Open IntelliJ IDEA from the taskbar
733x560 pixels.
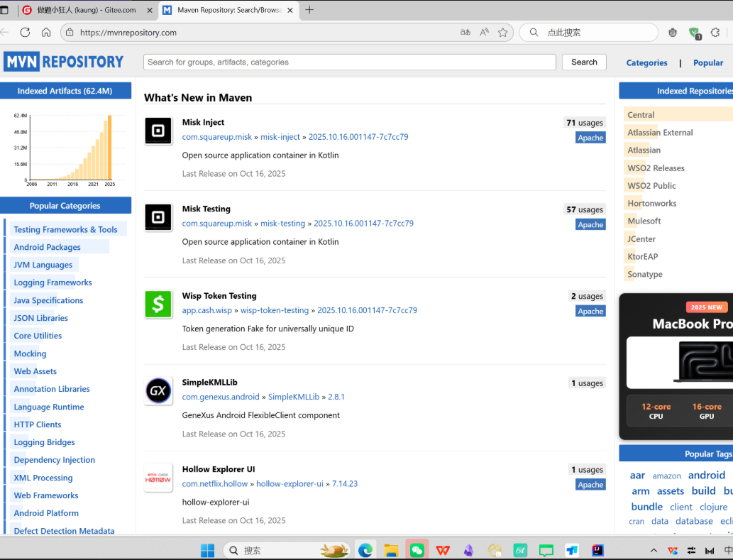(597, 550)
